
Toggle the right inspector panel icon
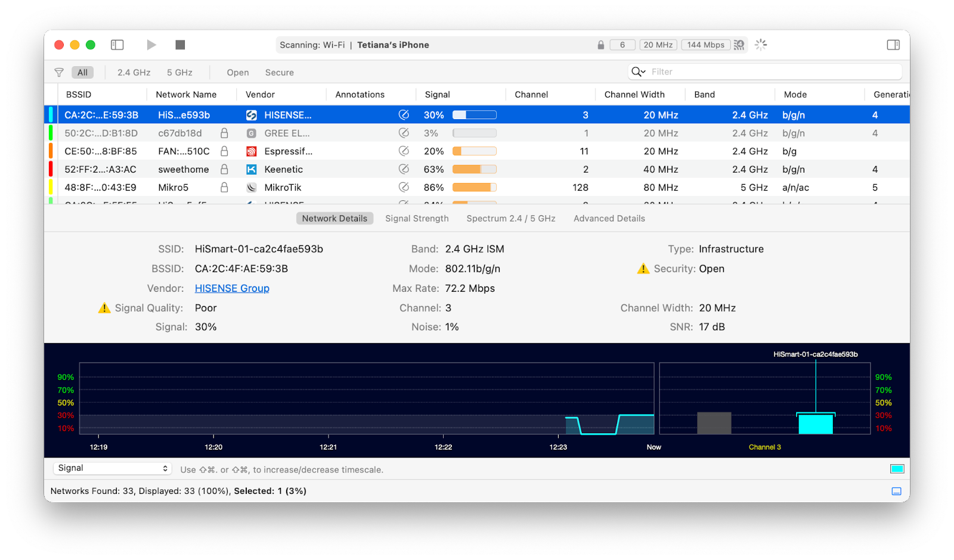tap(893, 45)
